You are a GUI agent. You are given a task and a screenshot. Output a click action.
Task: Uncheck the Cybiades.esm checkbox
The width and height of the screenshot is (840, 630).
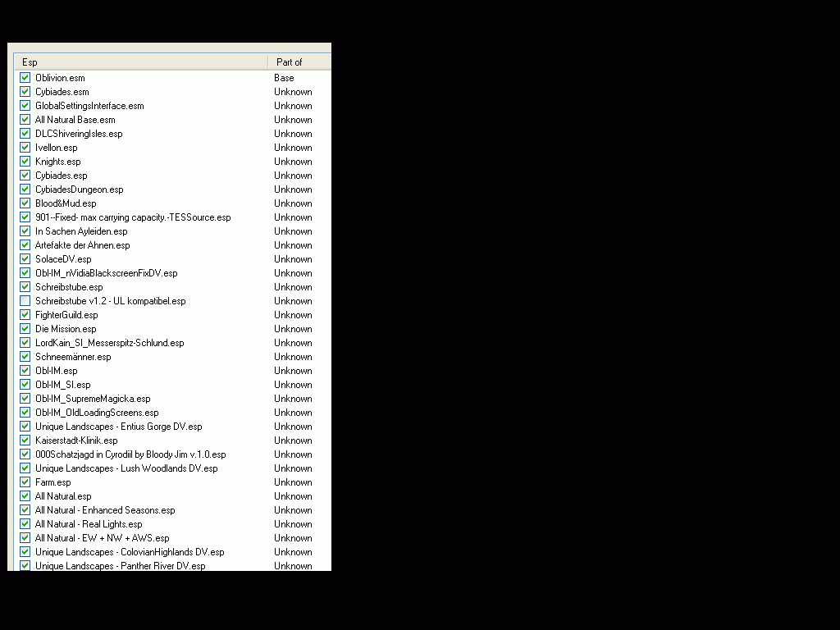[x=25, y=92]
